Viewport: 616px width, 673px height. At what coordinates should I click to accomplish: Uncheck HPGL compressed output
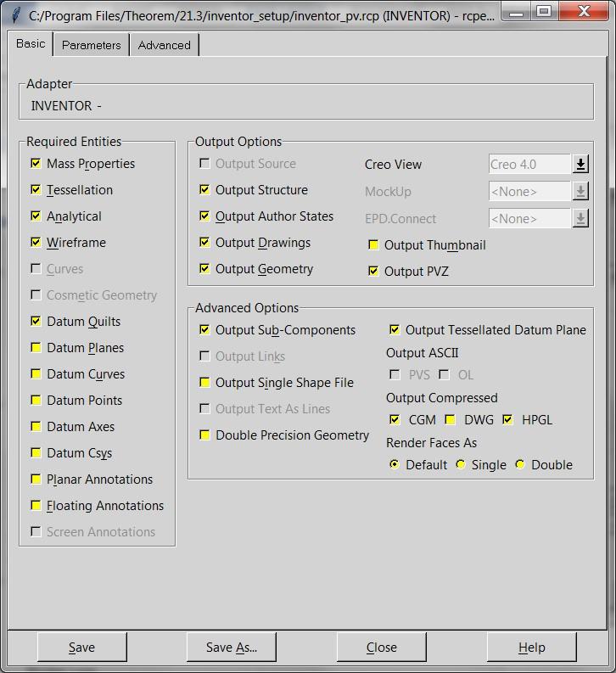pyautogui.click(x=508, y=419)
